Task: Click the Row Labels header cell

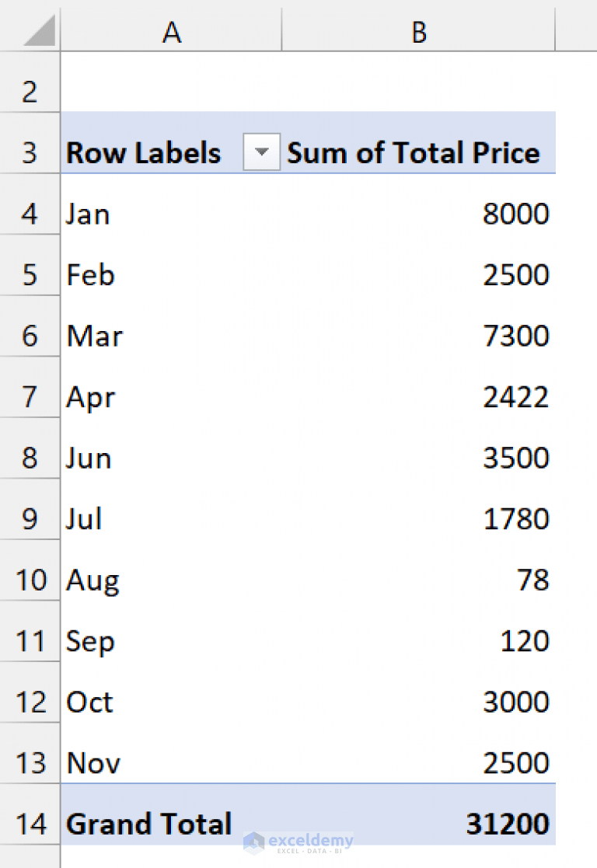Action: coord(143,152)
